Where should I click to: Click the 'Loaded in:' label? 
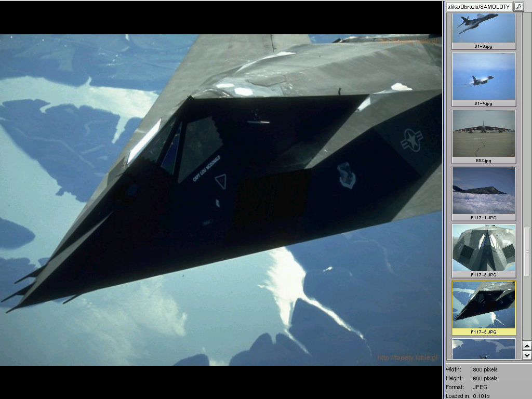pos(458,395)
